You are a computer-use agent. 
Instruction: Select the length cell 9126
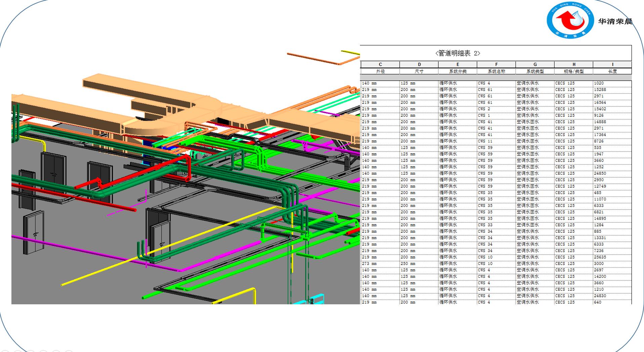tap(612, 115)
